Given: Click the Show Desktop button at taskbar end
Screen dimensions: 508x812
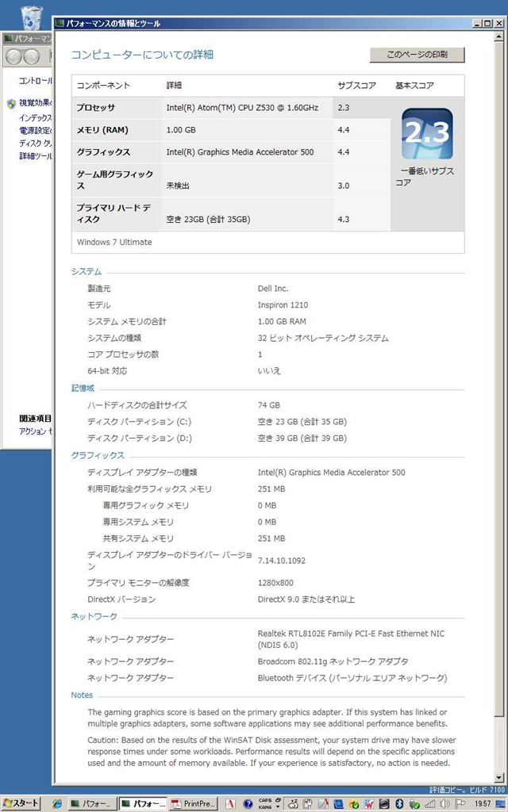Looking at the screenshot, I should pyautogui.click(x=501, y=804).
